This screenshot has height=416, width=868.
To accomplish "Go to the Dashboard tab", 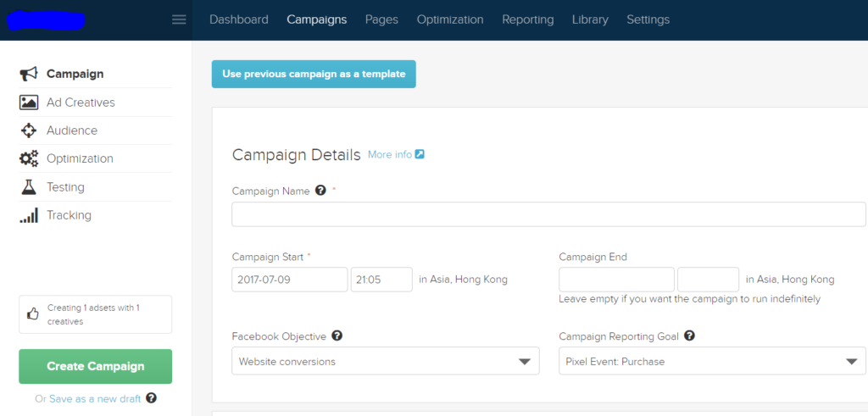I will (x=238, y=20).
